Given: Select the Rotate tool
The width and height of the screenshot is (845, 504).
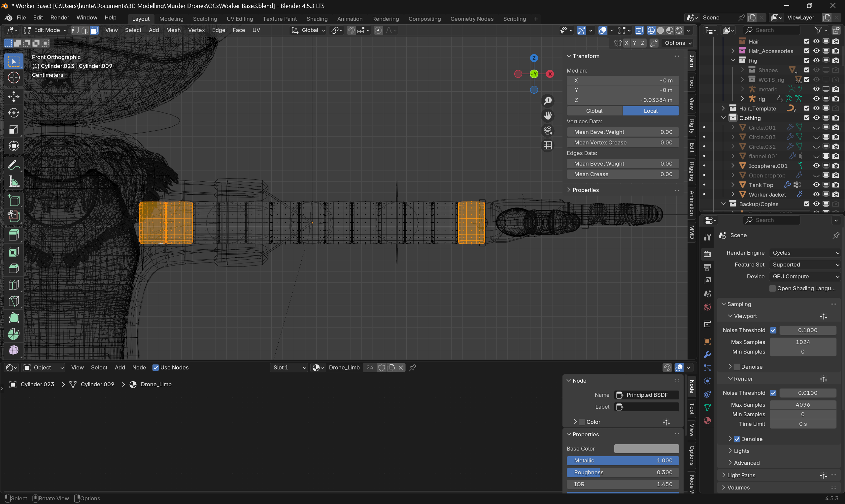Looking at the screenshot, I should point(14,113).
